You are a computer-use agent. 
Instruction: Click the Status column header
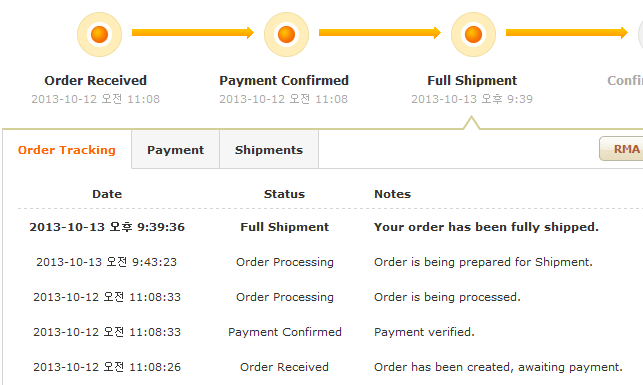pyautogui.click(x=284, y=194)
